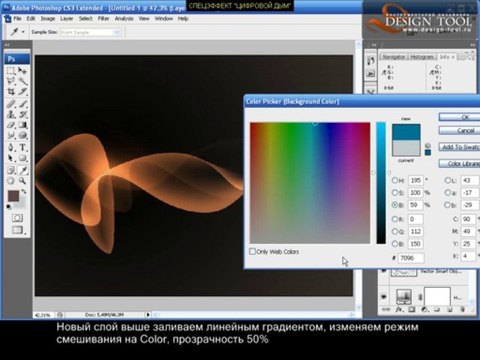Select the Notes tool

tap(11, 170)
